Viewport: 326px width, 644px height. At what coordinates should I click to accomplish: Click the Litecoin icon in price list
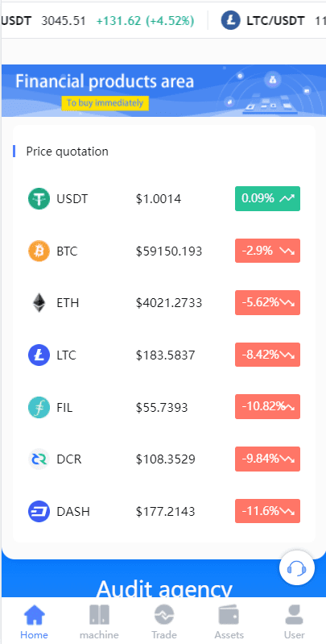(x=39, y=355)
